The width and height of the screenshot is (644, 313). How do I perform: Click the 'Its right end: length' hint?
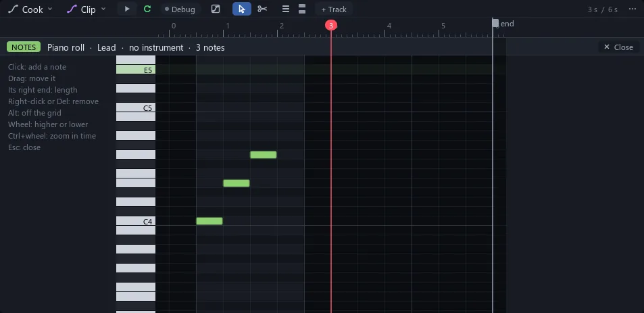(43, 90)
